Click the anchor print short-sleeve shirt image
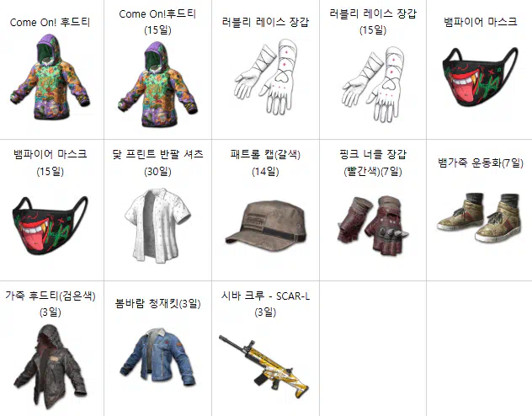 (x=157, y=226)
